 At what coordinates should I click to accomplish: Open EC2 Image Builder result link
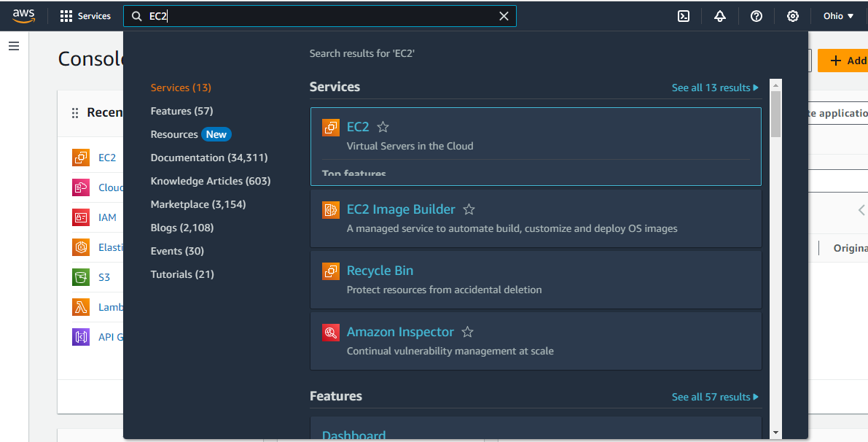tap(401, 209)
